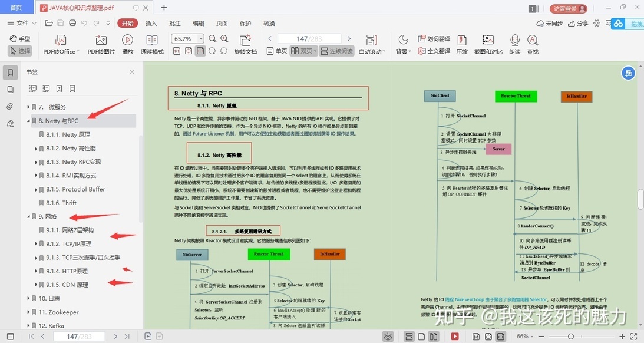Viewport: 644px width, 343px height.
Task: Toggle the sidebar panel button in status bar
Action: [x=11, y=337]
